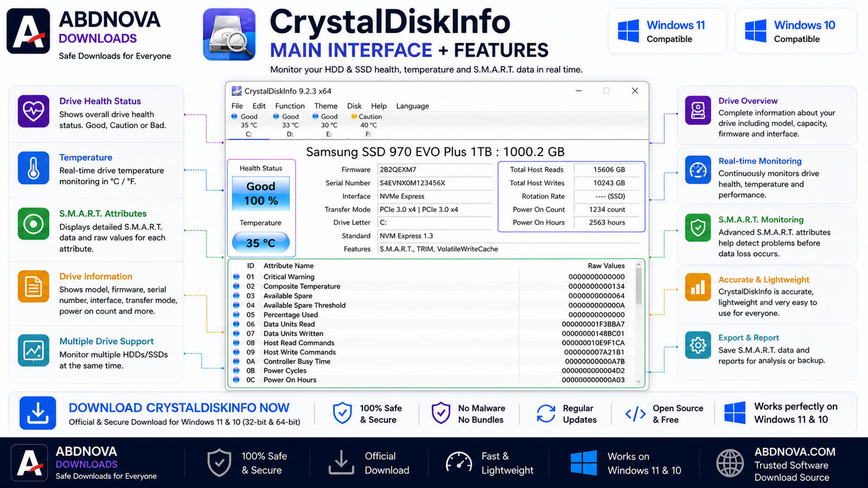The image size is (868, 488).
Task: Click the Open Source code brackets icon
Action: [635, 414]
